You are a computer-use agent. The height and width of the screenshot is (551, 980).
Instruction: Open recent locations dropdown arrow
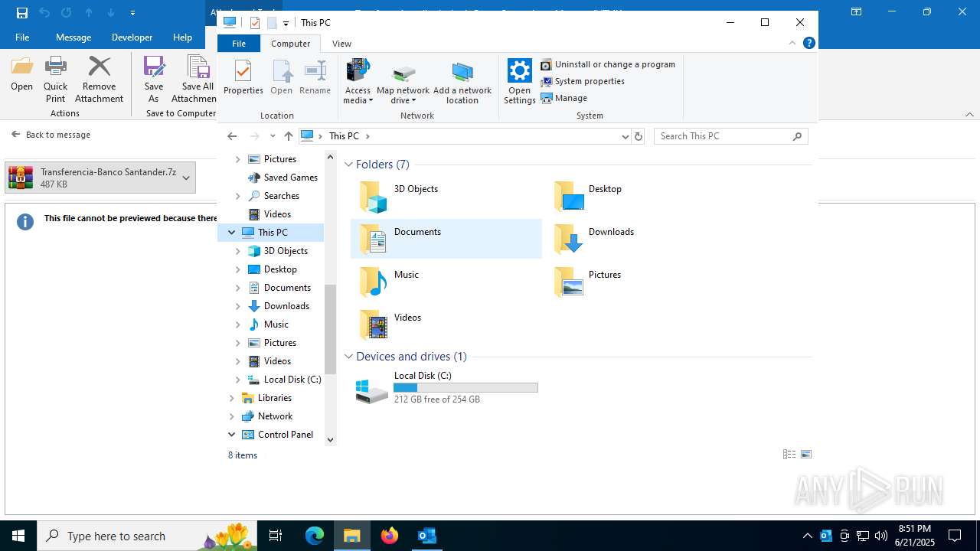click(273, 136)
